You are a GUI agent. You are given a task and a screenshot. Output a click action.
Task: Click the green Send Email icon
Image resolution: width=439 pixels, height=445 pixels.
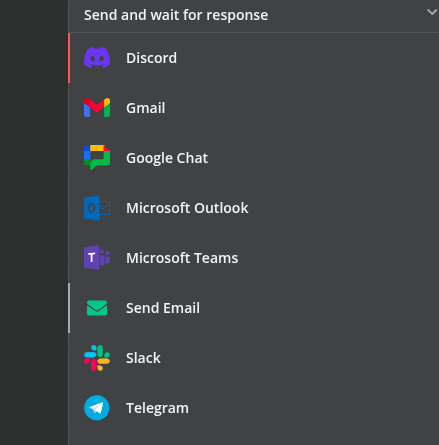click(97, 308)
